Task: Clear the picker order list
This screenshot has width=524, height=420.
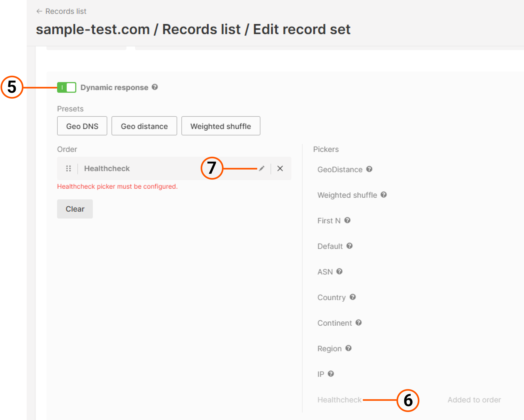Action: click(x=75, y=209)
